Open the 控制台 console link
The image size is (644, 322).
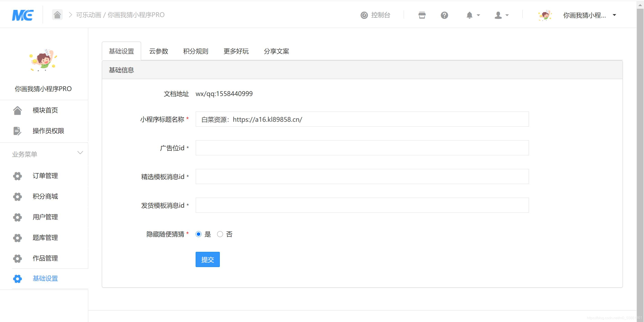point(375,15)
